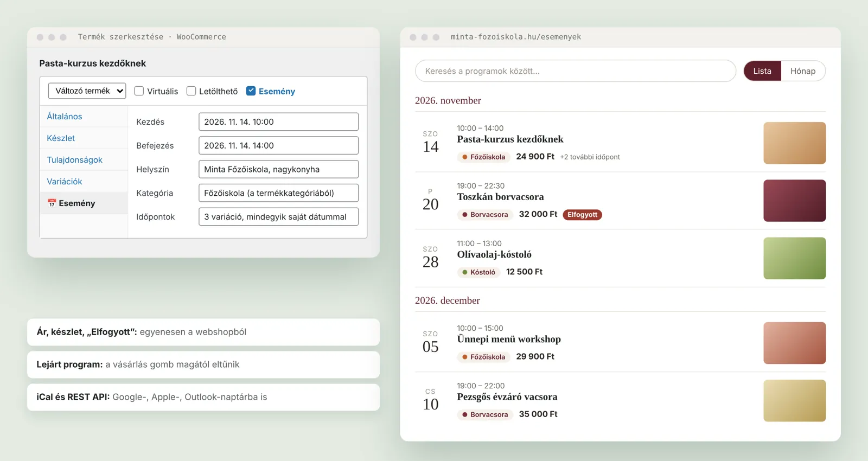Edit the Helyszín field

point(278,169)
